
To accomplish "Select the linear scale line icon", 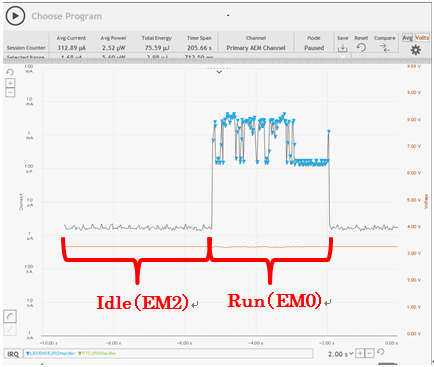I will [10, 330].
